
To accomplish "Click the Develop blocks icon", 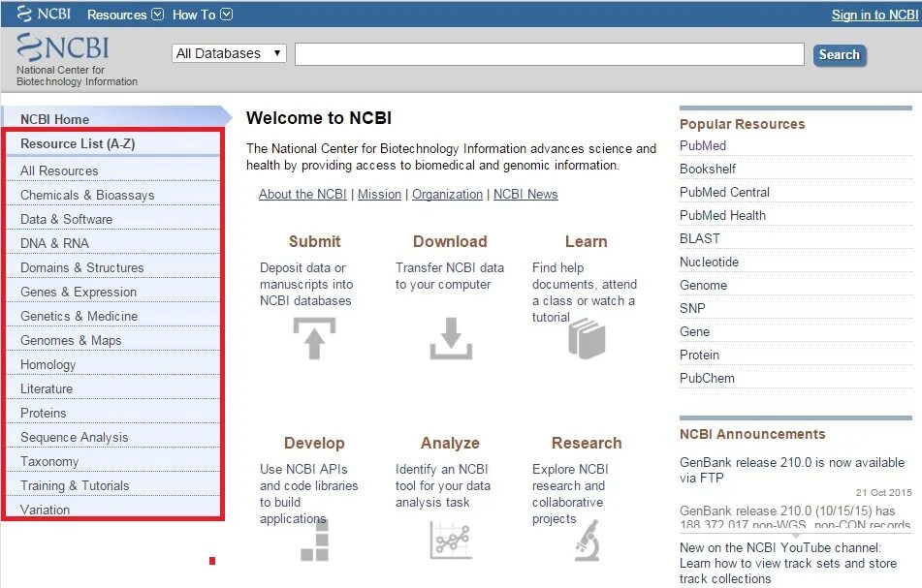I will [x=314, y=540].
